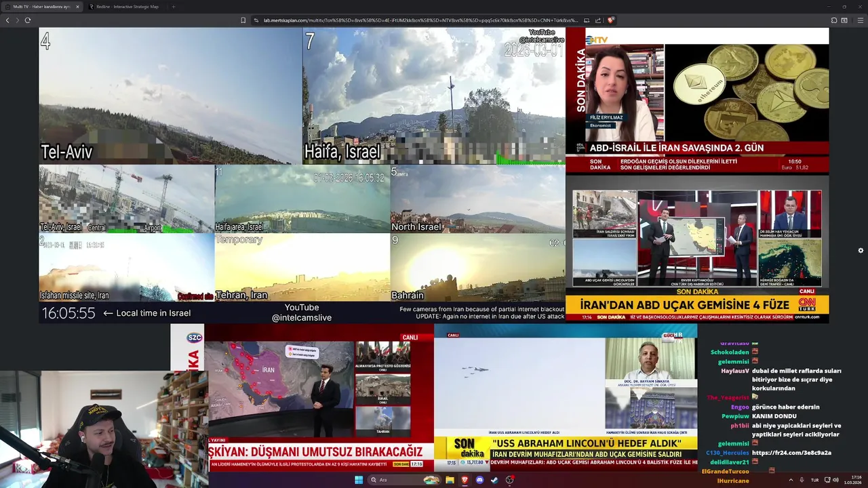Screen dimensions: 868x488
Task: Click the CNN Türk live stream video
Action: tap(697, 249)
